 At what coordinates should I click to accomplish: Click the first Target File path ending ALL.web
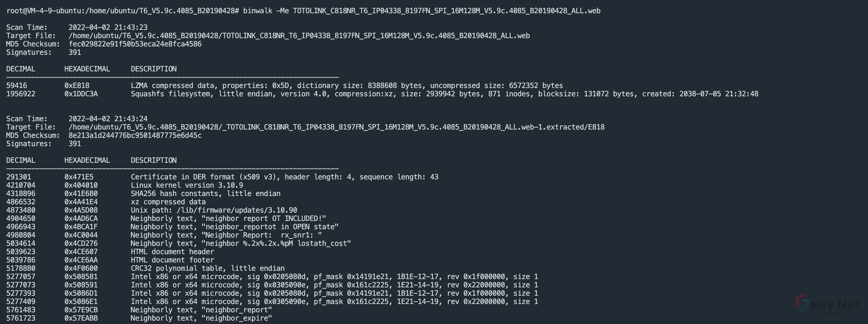299,36
